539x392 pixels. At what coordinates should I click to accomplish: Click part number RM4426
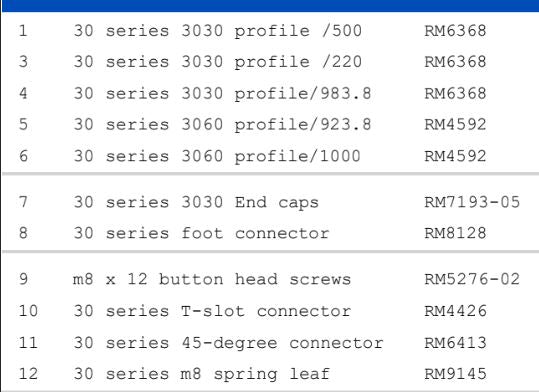(x=455, y=311)
